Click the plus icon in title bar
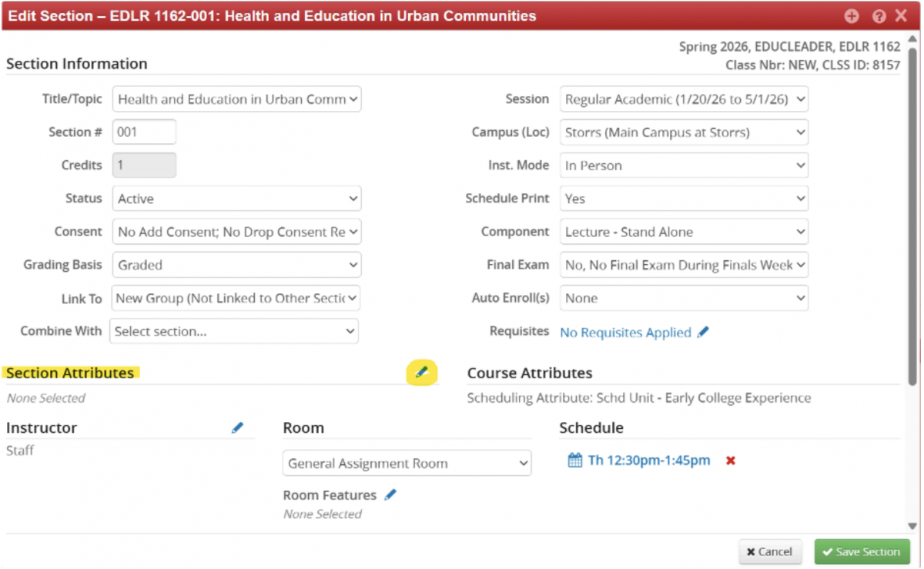The width and height of the screenshot is (924, 569). (x=852, y=16)
